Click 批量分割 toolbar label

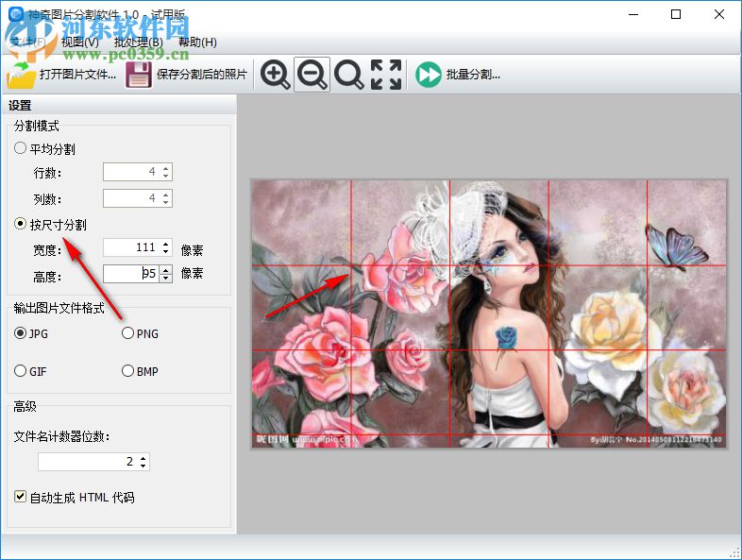coord(473,75)
